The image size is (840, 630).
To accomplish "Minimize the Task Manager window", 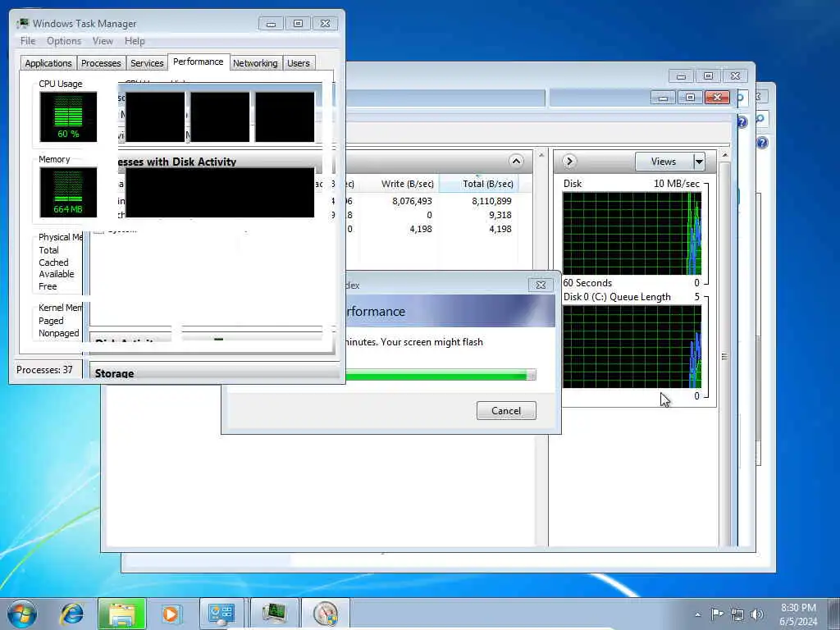I will 271,24.
